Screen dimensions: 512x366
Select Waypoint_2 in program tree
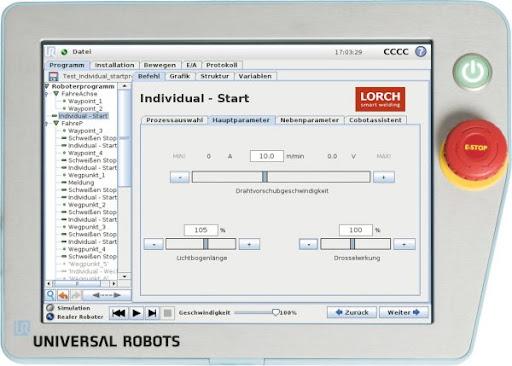(x=85, y=109)
